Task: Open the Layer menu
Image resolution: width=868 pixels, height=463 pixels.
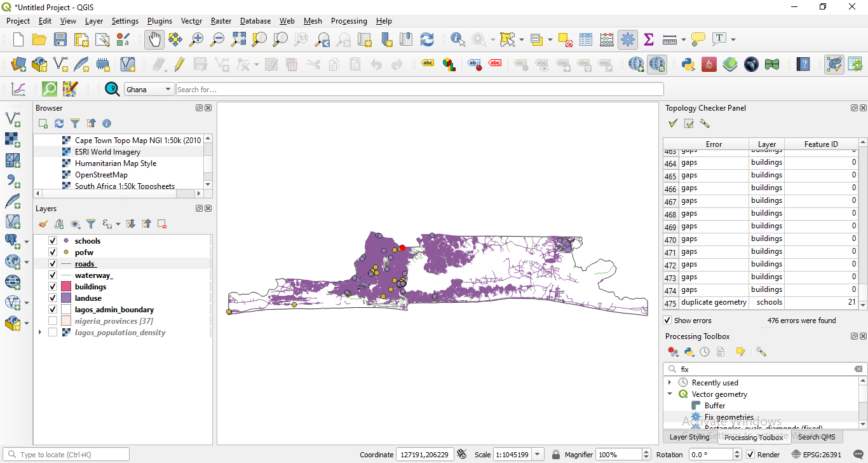Action: click(94, 21)
